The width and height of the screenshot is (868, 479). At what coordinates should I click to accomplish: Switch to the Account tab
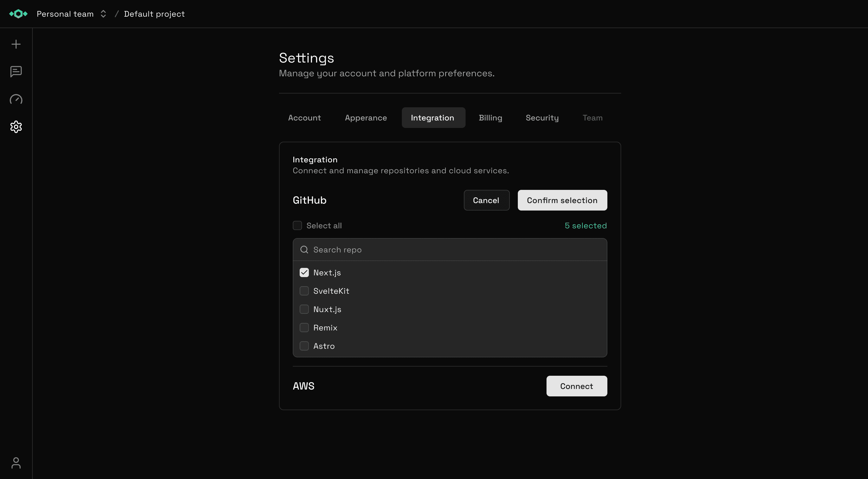pos(304,118)
